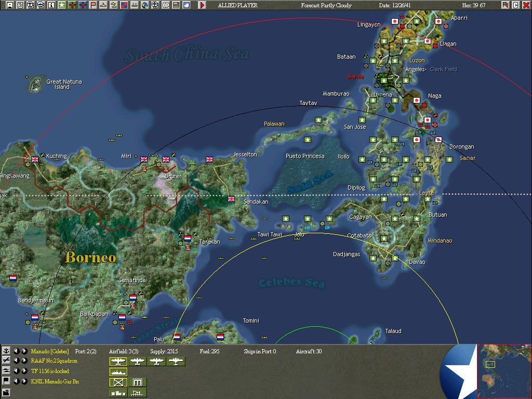Viewport: 532px width, 399px height.
Task: Click the Japanese flag base at Naga
Action: click(x=417, y=100)
